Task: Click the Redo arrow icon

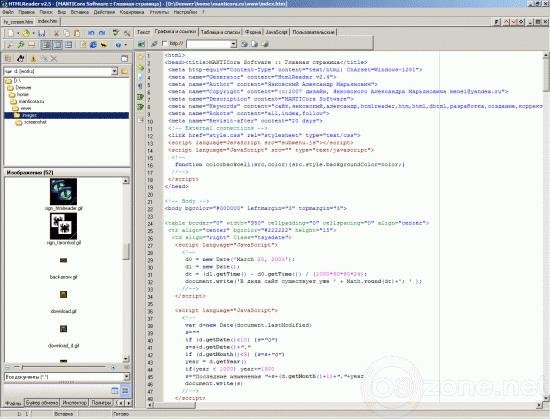Action: click(x=102, y=33)
